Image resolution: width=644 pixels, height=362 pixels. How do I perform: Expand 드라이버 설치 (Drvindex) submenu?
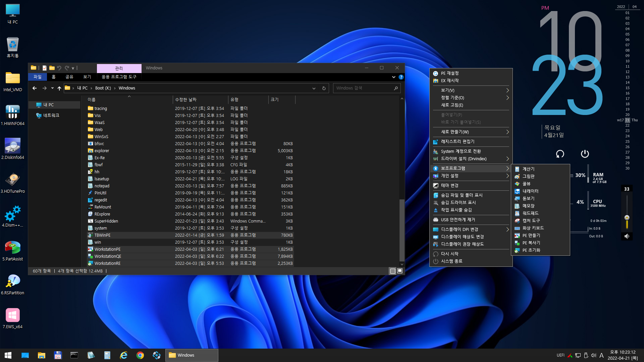click(471, 159)
